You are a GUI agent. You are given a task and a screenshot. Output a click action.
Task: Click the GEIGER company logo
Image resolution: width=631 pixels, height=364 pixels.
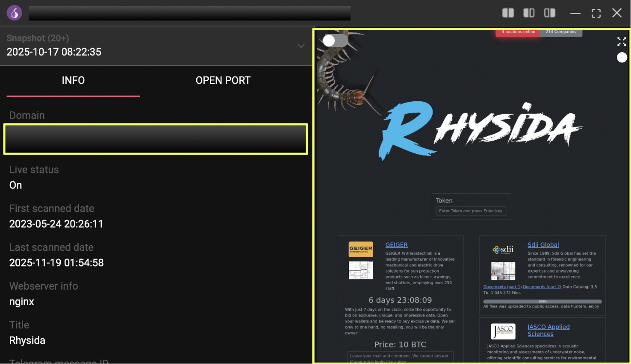point(361,249)
